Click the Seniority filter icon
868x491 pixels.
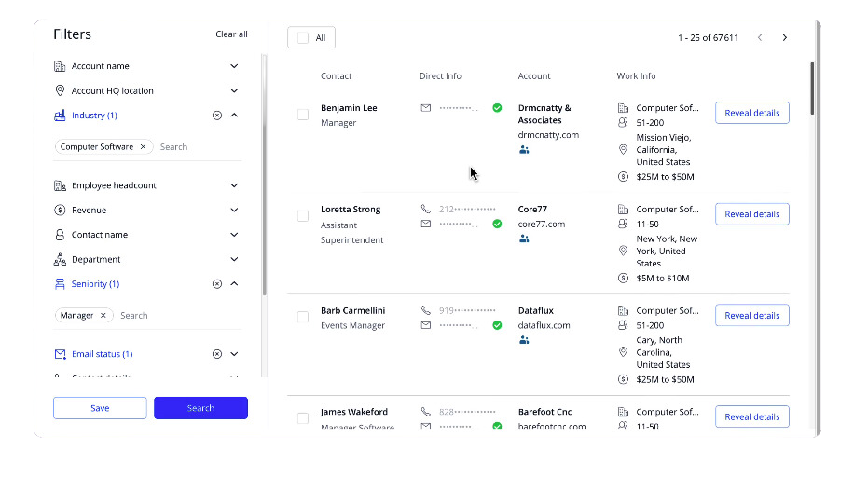click(x=60, y=284)
